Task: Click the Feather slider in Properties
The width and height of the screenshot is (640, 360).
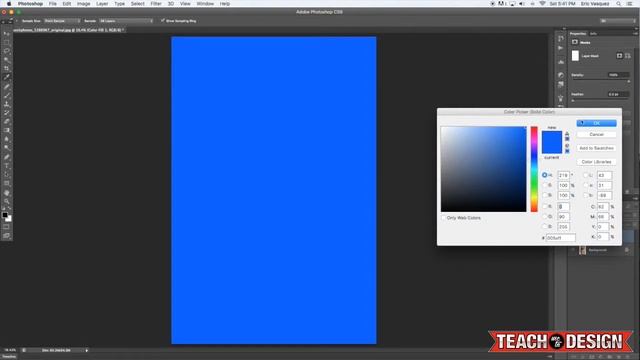Action: 601,100
